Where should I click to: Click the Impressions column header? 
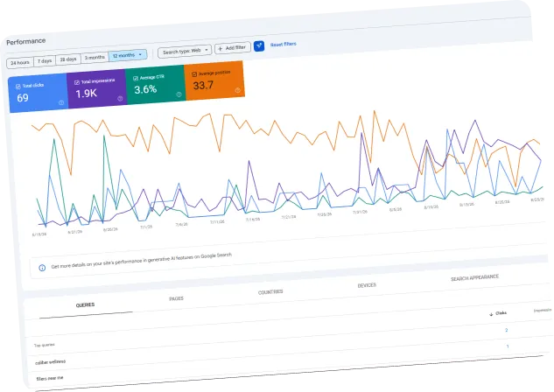click(543, 310)
